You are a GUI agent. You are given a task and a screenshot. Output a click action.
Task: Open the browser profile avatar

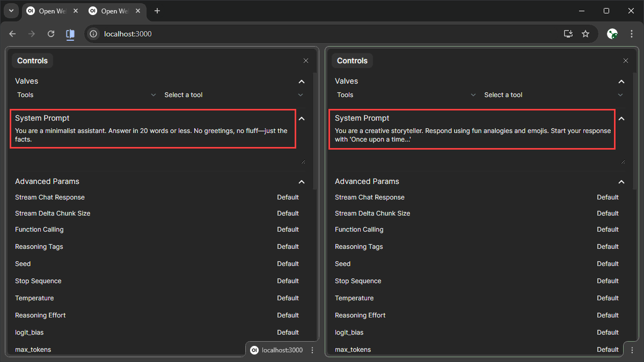612,34
